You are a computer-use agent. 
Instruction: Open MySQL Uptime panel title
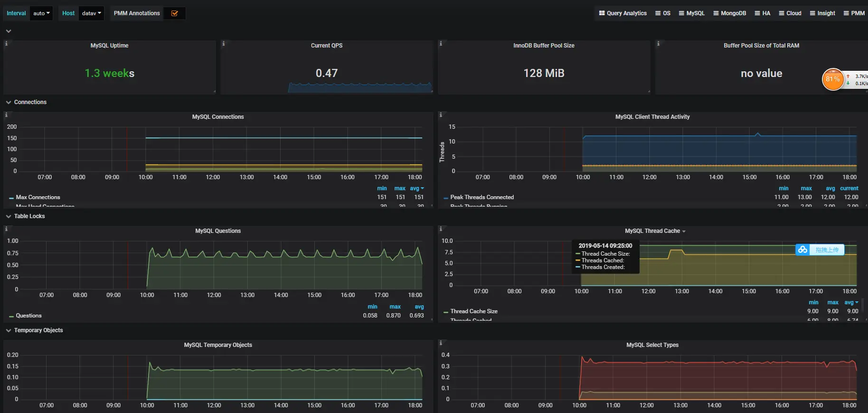tap(109, 46)
